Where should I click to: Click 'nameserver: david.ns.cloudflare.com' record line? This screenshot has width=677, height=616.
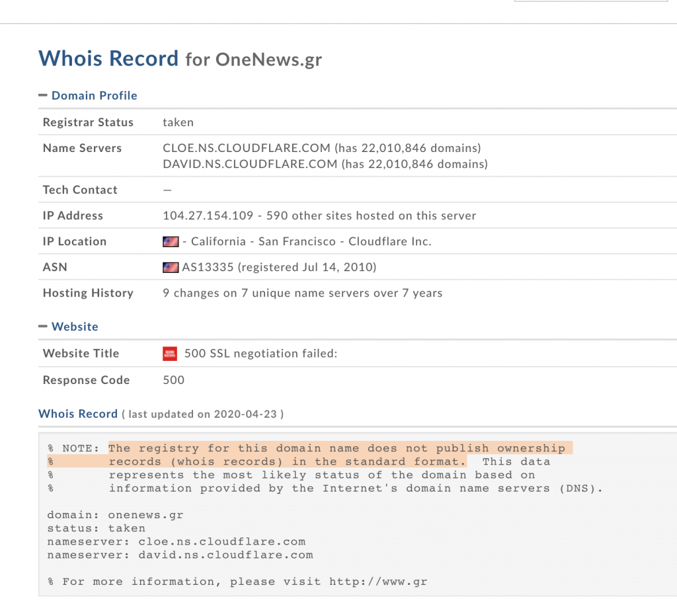(180, 555)
